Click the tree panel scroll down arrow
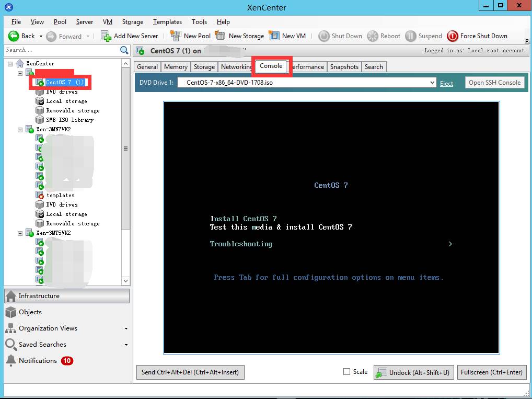This screenshot has width=532, height=399. [125, 281]
